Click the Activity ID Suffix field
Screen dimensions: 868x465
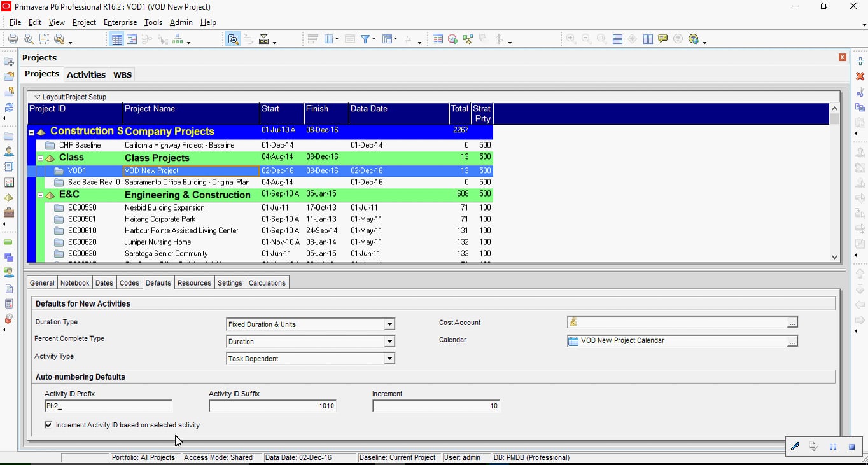pyautogui.click(x=272, y=406)
